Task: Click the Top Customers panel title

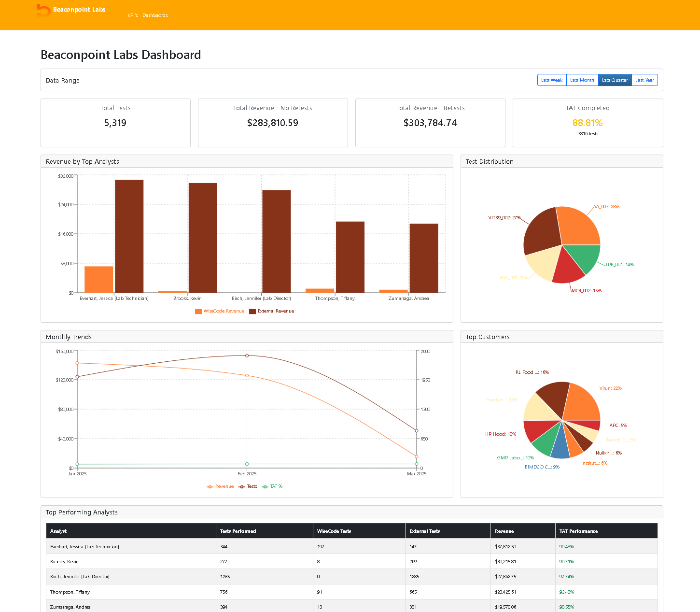Action: click(x=488, y=337)
